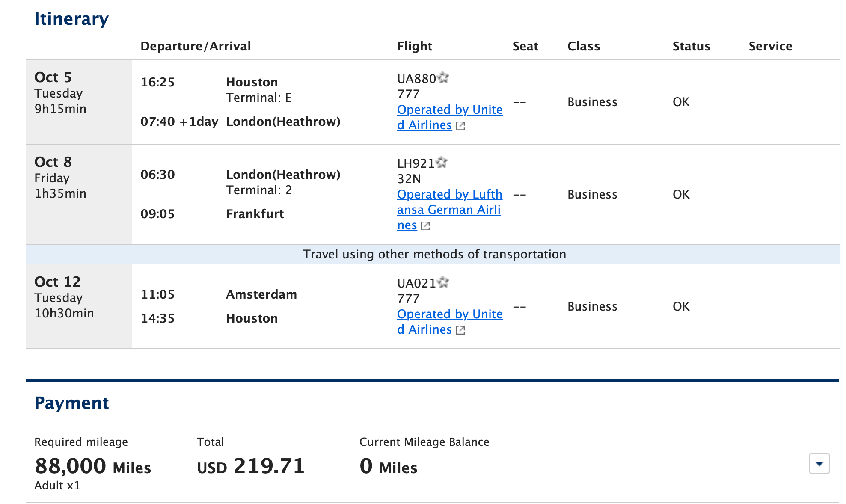
Task: Click Star Alliance icon beside LH921
Action: coord(442,162)
